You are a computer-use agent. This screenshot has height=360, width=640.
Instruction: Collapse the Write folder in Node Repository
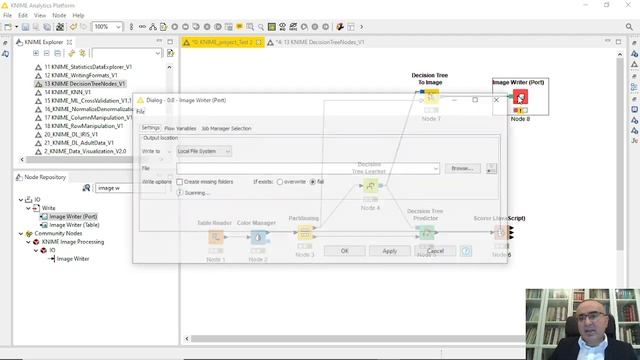tap(28, 208)
